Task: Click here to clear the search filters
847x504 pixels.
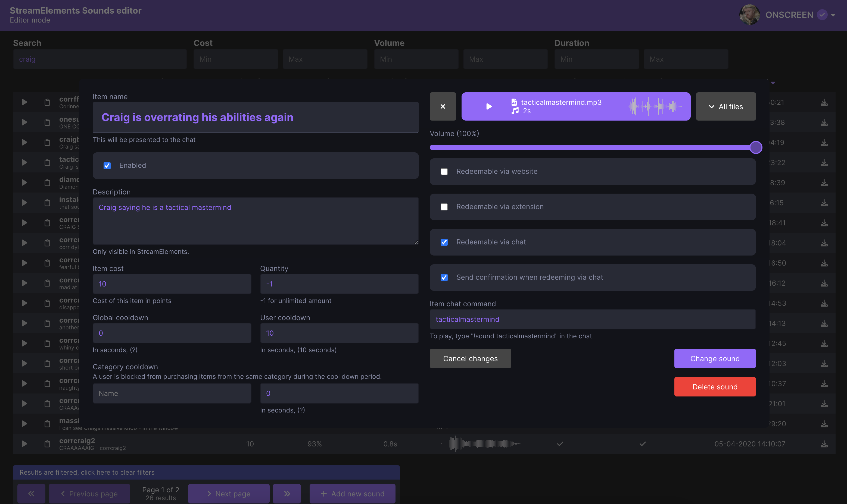Action: (205, 472)
